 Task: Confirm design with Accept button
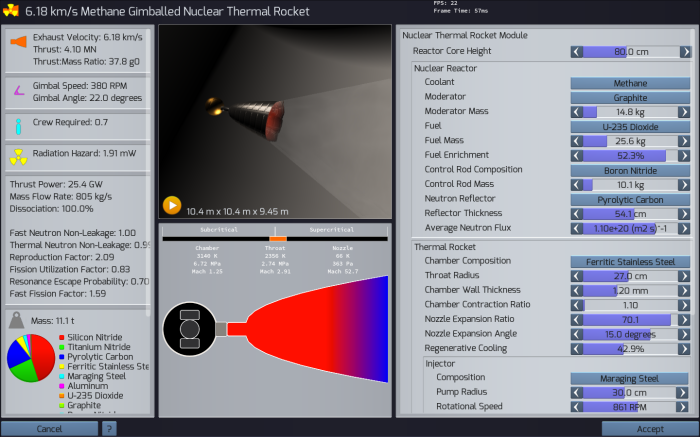(x=648, y=428)
